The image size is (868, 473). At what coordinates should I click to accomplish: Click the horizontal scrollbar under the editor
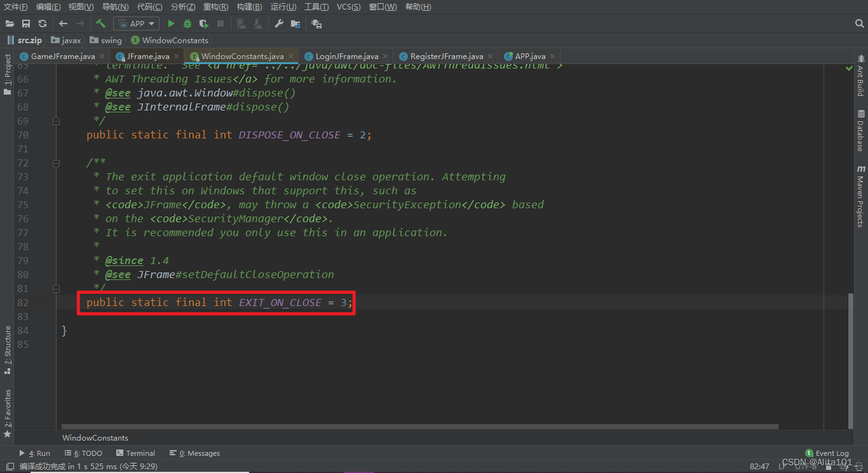(419, 427)
